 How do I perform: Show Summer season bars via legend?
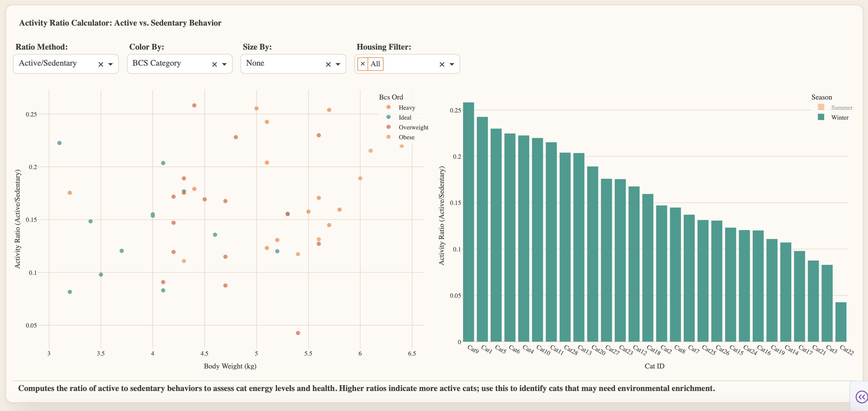coord(842,108)
